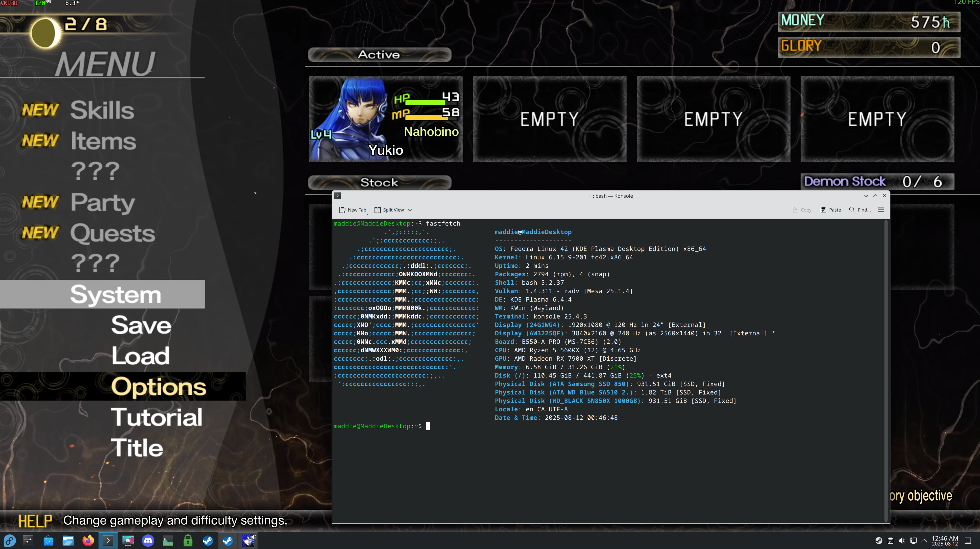Choose Tutorial in the System submenu

(x=156, y=417)
